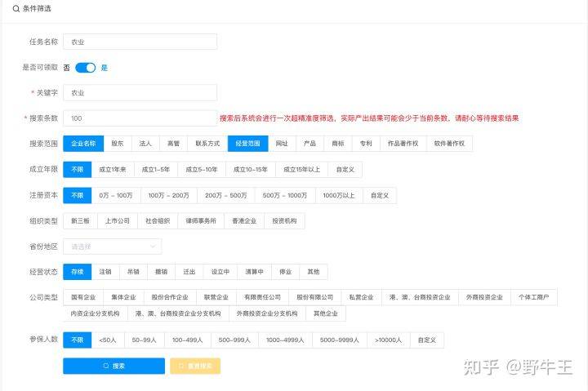
Task: Select 自定义 in 成立年限 row
Action: (x=345, y=170)
